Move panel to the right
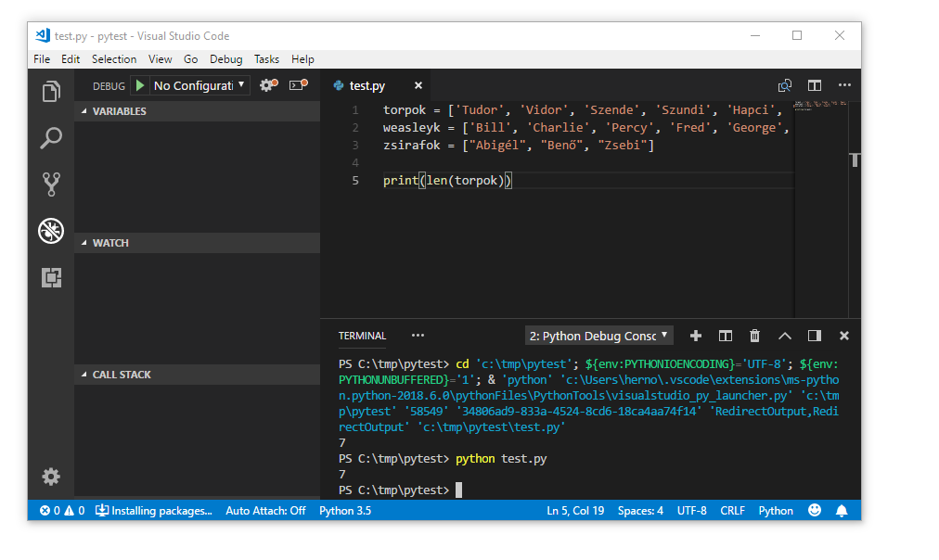Image resolution: width=939 pixels, height=560 pixels. [x=815, y=336]
